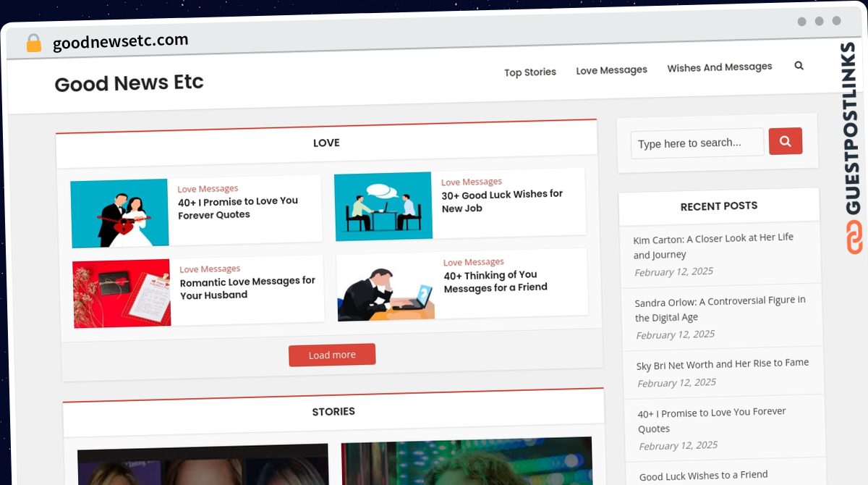Screen dimensions: 868x485
Task: Click the date under Sky Bri post
Action: 676,383
